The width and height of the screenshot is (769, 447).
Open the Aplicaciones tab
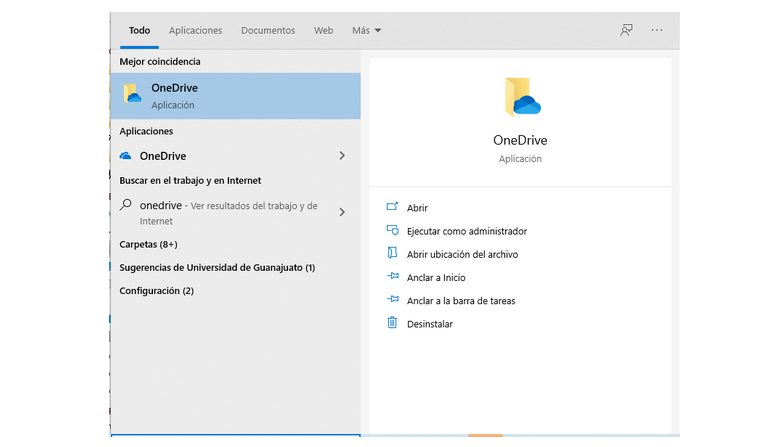click(195, 30)
